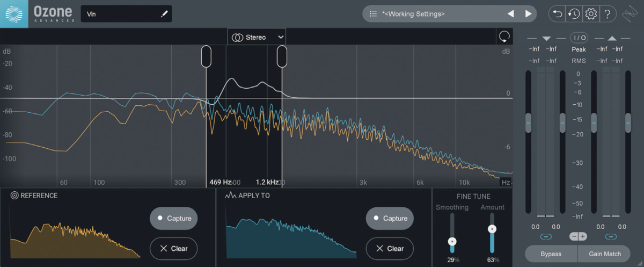Click the undo arrow icon

click(x=557, y=14)
